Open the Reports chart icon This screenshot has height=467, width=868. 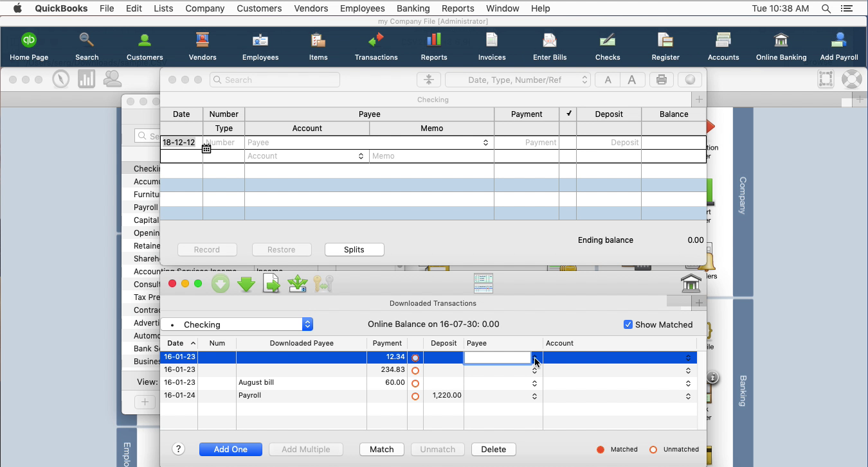click(x=434, y=46)
